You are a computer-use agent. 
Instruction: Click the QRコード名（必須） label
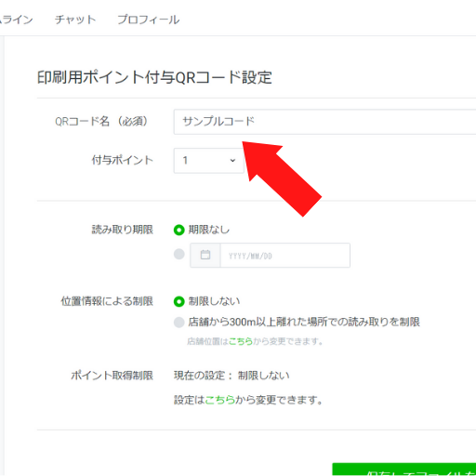(x=101, y=122)
